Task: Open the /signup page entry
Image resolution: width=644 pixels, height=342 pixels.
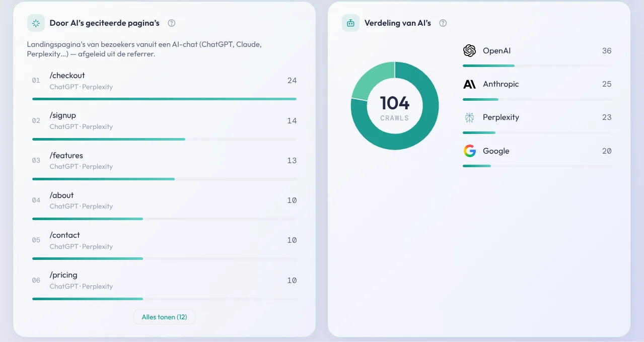Action: pos(164,125)
